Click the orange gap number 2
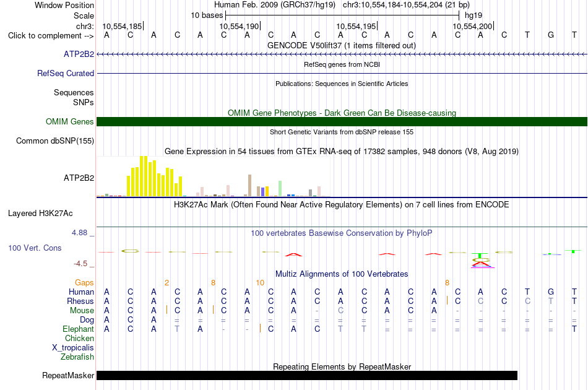This screenshot has width=588, height=390. point(167,283)
